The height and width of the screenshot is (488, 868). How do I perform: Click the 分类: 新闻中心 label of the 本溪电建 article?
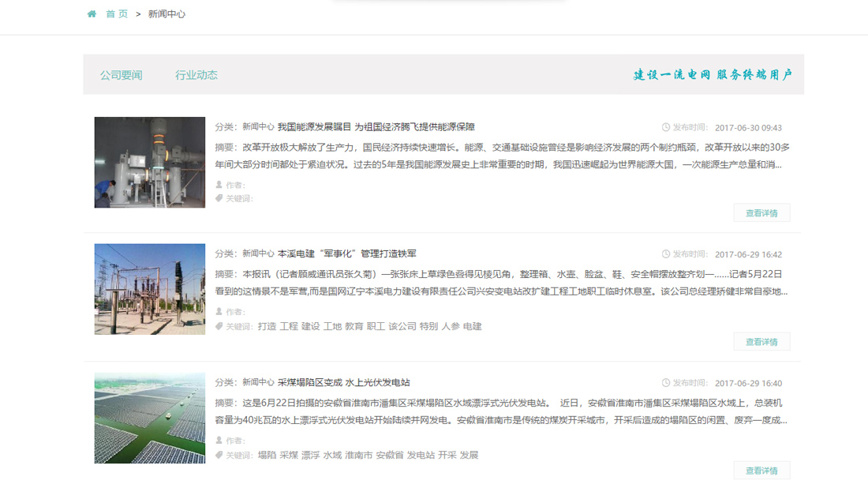click(245, 253)
